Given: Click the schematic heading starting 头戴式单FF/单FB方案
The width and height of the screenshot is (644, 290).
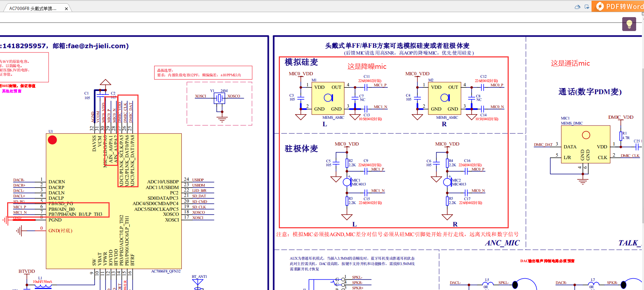Looking at the screenshot, I should click(x=397, y=46).
